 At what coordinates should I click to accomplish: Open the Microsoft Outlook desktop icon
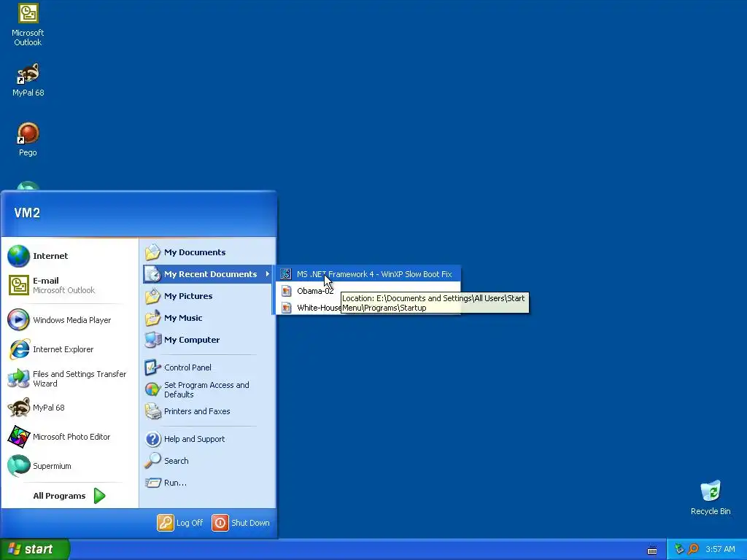pyautogui.click(x=28, y=25)
